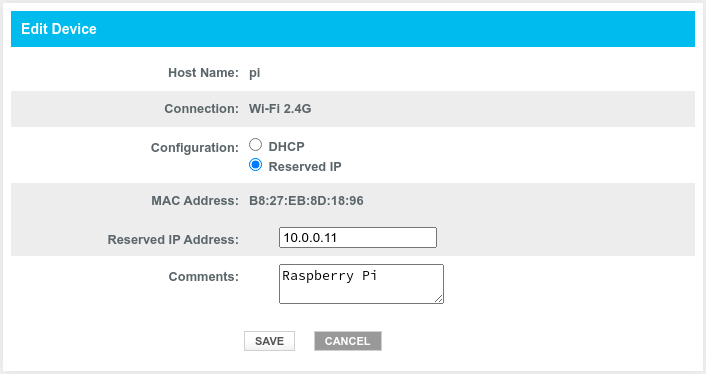Select the DHCP configuration option
Viewport: 706px width, 374px height.
255,145
